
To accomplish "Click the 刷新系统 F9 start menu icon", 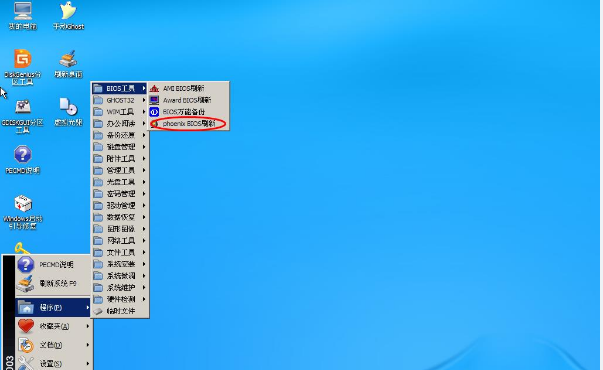I will [x=25, y=283].
